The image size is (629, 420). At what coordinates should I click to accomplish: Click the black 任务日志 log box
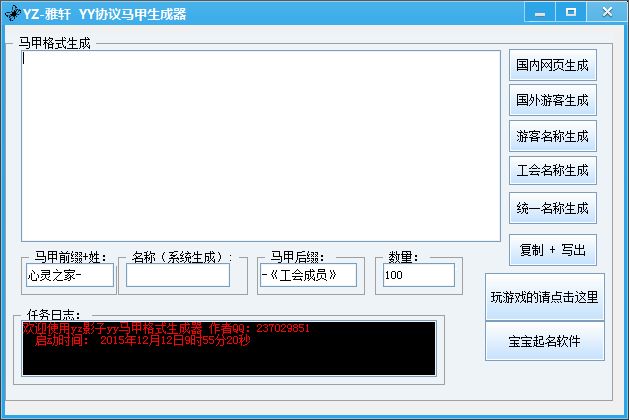click(229, 348)
